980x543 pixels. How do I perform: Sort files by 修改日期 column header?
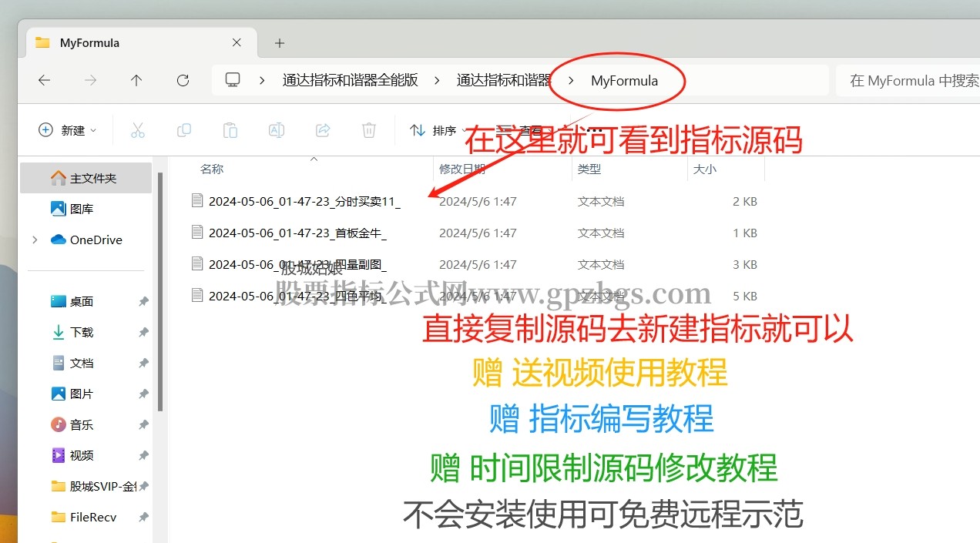click(x=462, y=169)
